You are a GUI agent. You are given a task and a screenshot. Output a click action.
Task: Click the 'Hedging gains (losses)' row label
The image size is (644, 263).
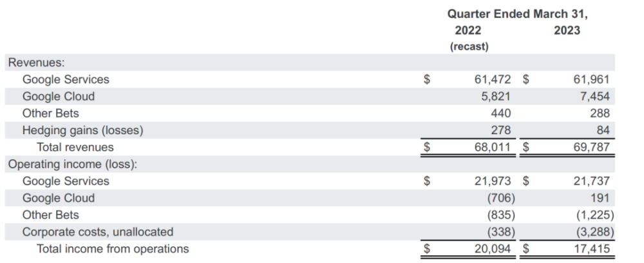82,130
